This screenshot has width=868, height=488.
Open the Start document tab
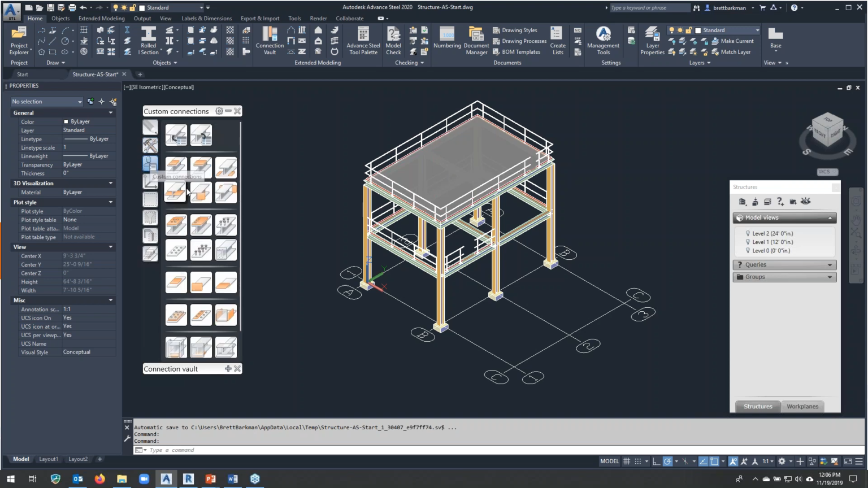[x=23, y=75]
